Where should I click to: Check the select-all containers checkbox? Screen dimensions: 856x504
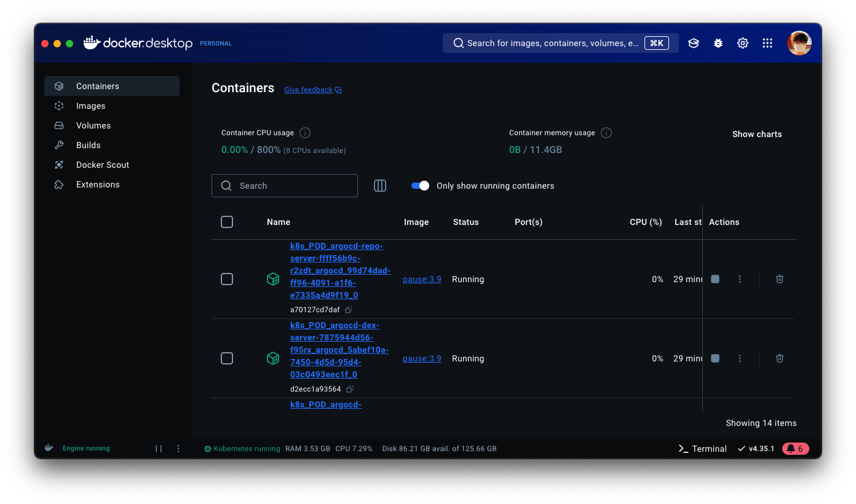pyautogui.click(x=227, y=222)
